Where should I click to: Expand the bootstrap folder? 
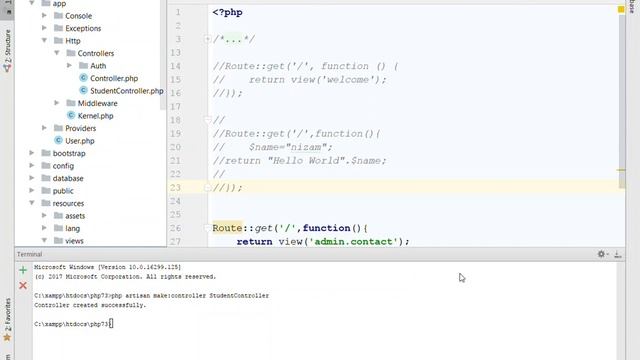[32, 153]
